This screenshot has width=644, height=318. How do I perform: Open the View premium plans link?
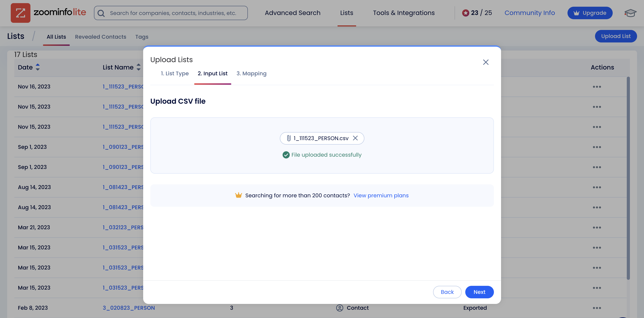pyautogui.click(x=381, y=195)
